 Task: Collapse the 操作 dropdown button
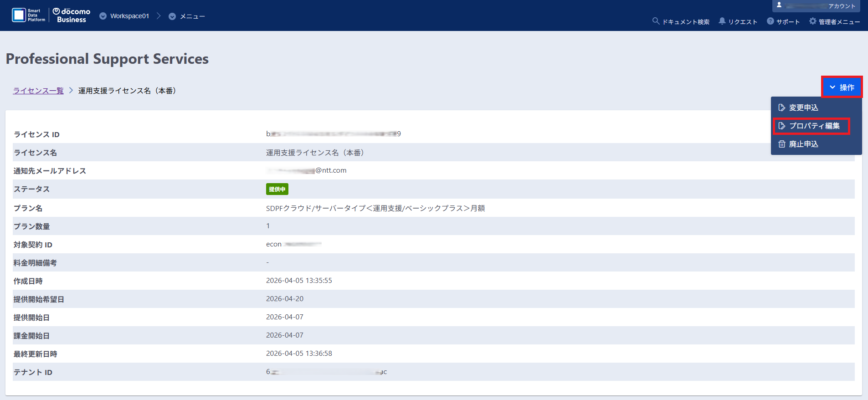[842, 87]
